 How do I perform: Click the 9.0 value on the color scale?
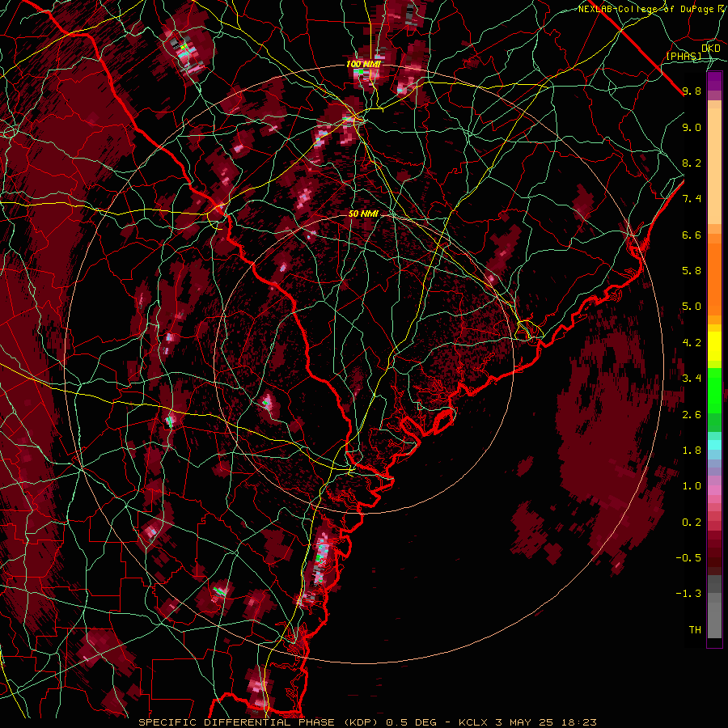coord(692,127)
